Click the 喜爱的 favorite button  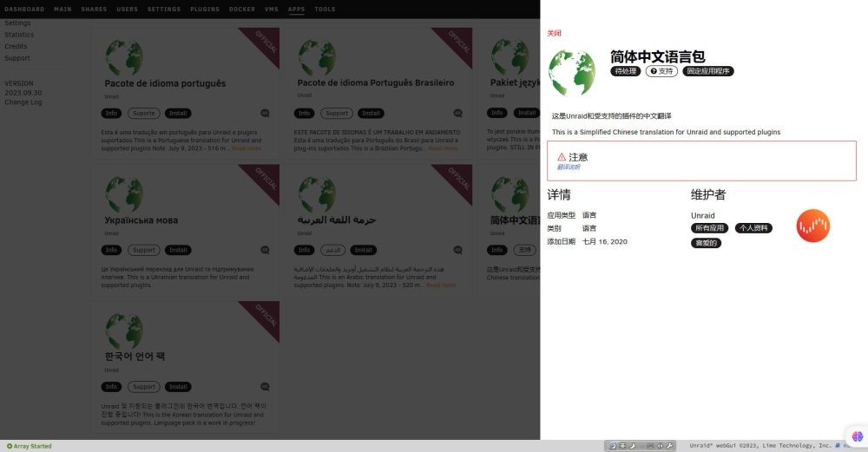coord(706,243)
